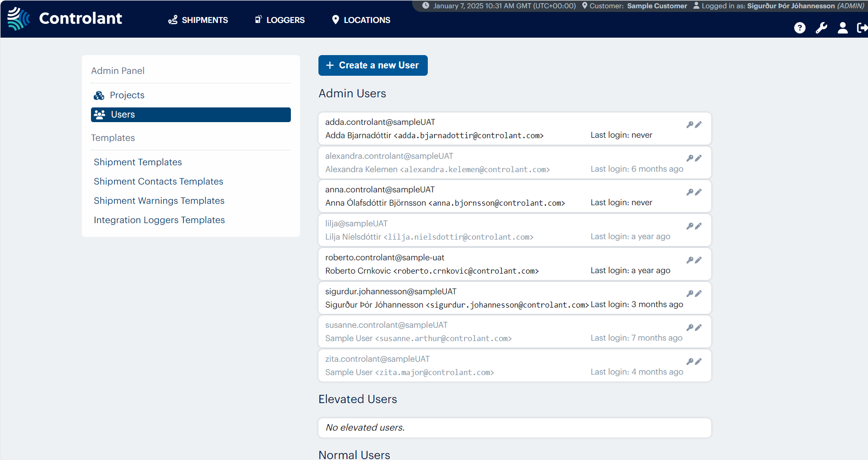Click the text "Lilja Níelsdóttir" with its email
This screenshot has height=460, width=868.
(x=429, y=237)
